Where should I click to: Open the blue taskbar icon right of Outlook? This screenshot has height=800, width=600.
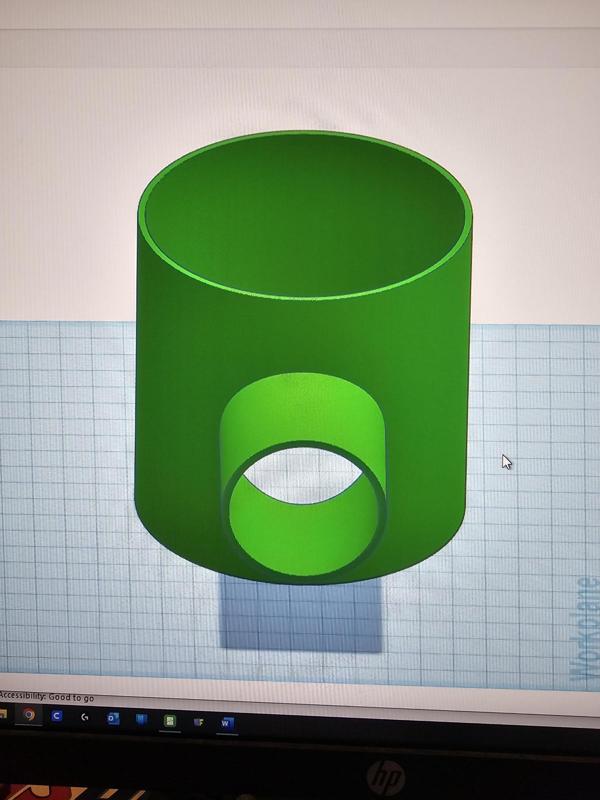(x=141, y=719)
